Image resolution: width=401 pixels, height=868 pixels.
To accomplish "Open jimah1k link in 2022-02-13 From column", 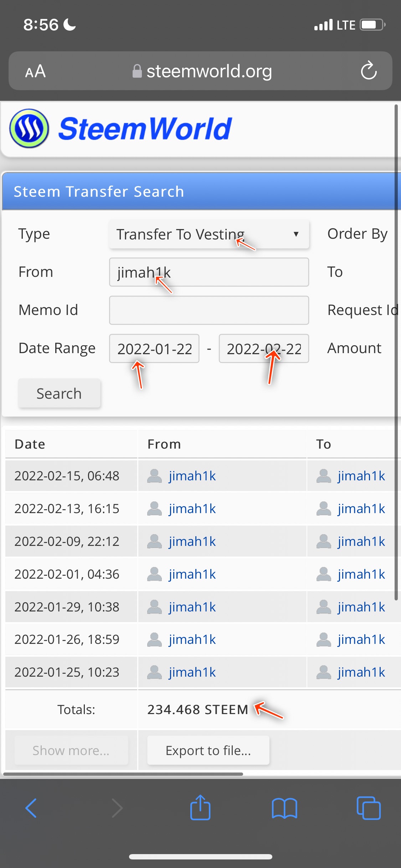I will click(x=192, y=509).
